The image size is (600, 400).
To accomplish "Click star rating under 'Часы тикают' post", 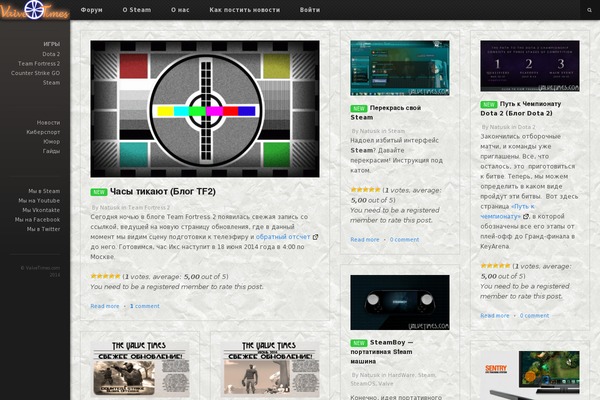I will pos(105,276).
